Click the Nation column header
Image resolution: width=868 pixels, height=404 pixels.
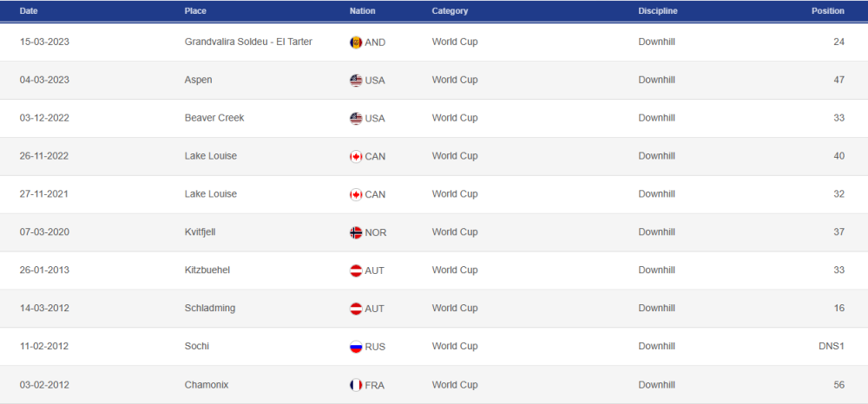tap(363, 11)
